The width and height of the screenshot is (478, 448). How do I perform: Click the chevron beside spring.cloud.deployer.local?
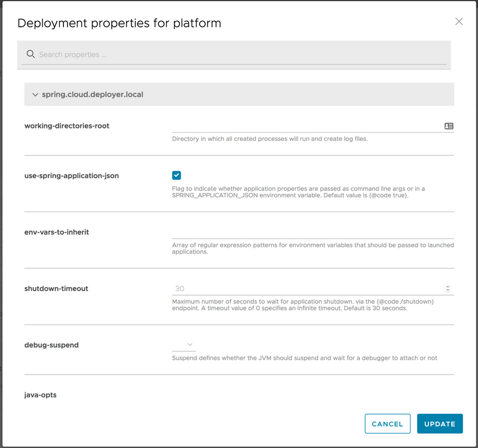(34, 94)
